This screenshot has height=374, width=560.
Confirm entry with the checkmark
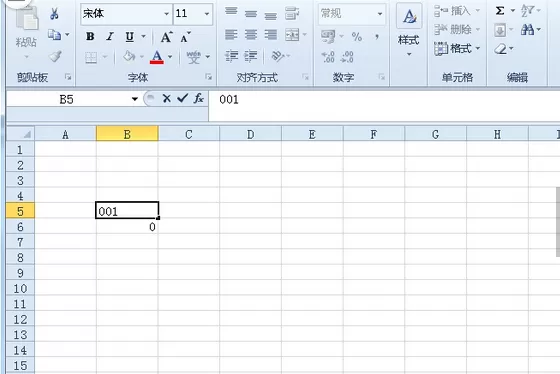pyautogui.click(x=182, y=98)
